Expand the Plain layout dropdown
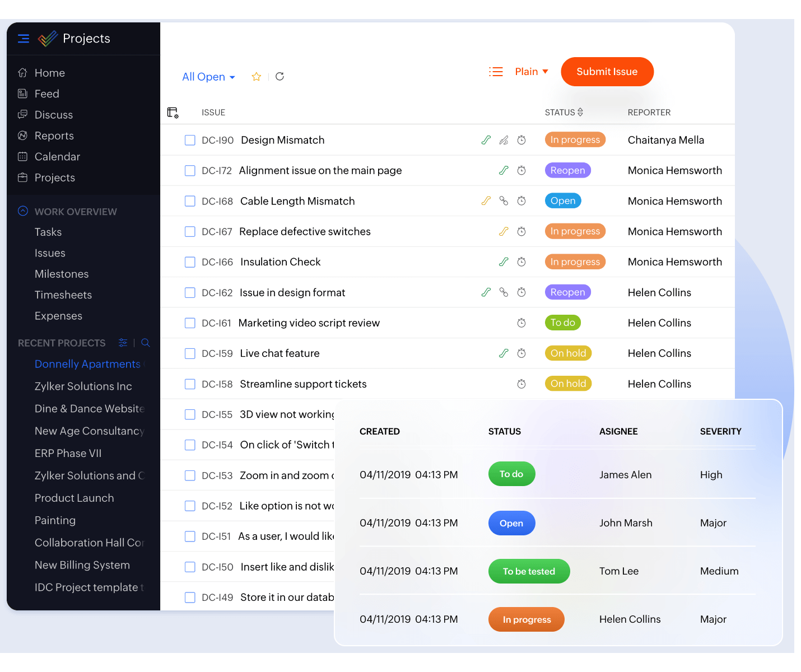 530,71
